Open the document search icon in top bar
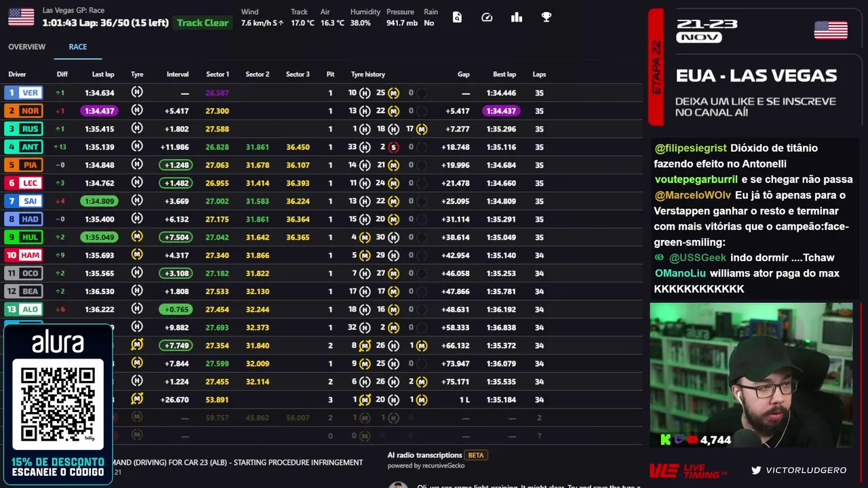This screenshot has height=488, width=868. point(457,18)
